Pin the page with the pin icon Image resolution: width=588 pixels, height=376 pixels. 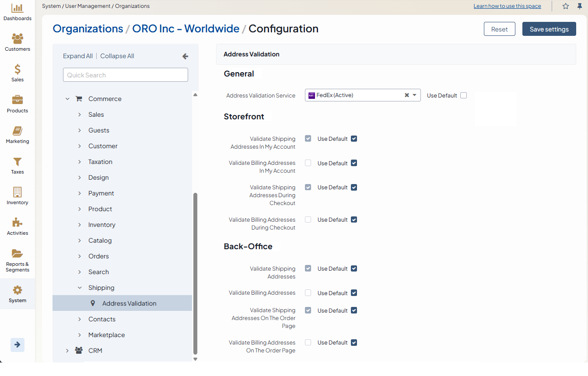pos(580,6)
